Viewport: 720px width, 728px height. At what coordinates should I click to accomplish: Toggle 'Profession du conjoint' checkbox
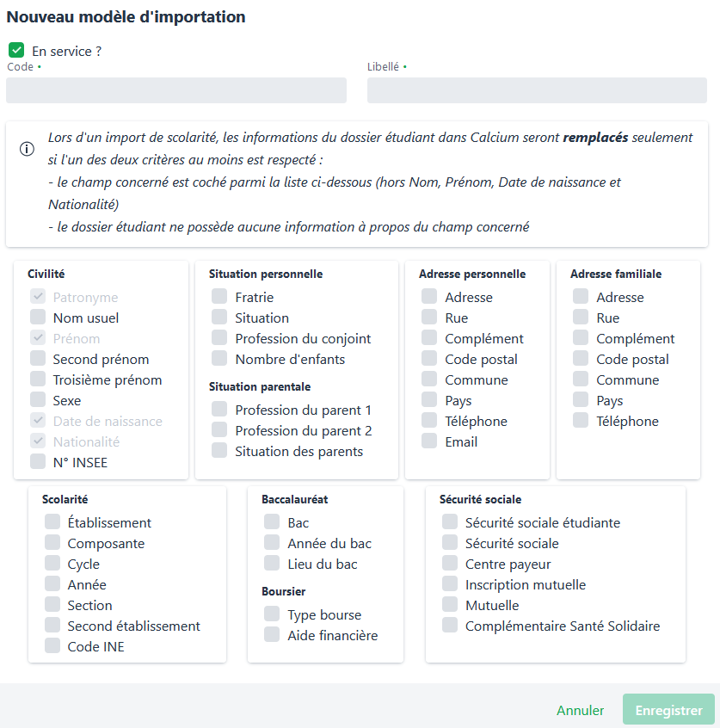(x=220, y=338)
